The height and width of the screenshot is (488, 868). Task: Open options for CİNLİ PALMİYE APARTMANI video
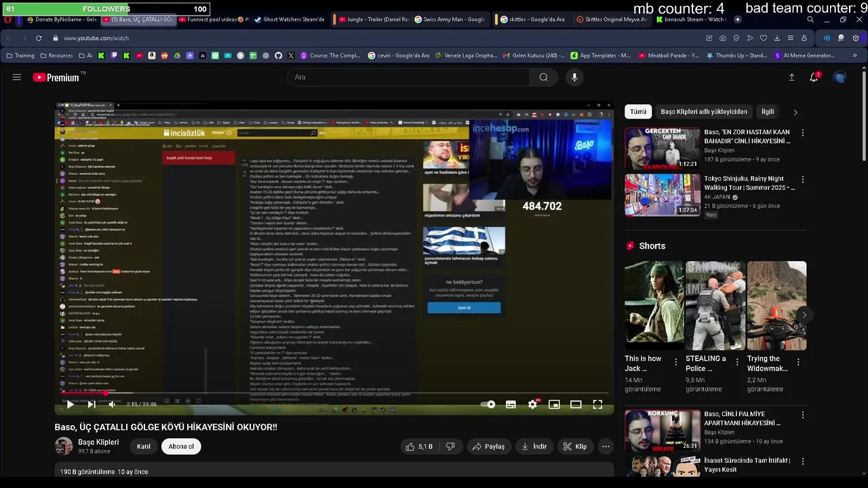tap(803, 415)
